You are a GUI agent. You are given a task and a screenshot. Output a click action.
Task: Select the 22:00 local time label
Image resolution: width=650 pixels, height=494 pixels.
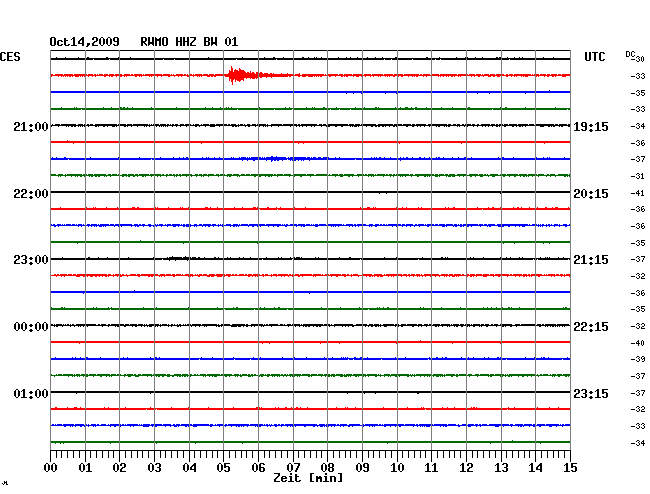pos(31,194)
